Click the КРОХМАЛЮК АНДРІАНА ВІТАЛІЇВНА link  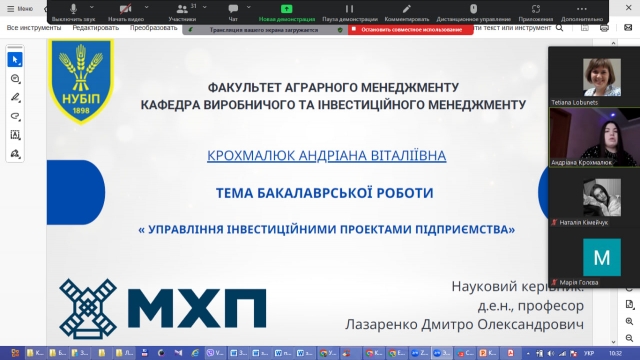pos(327,156)
